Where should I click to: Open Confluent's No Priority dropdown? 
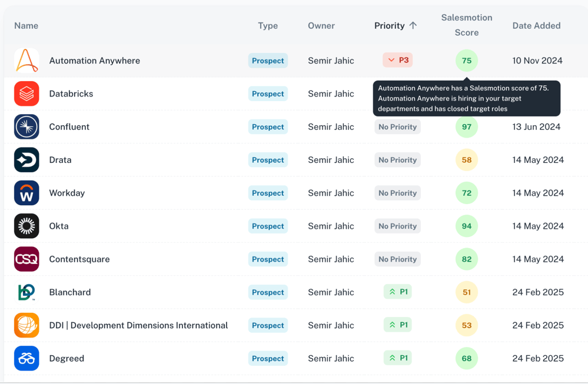pyautogui.click(x=397, y=126)
